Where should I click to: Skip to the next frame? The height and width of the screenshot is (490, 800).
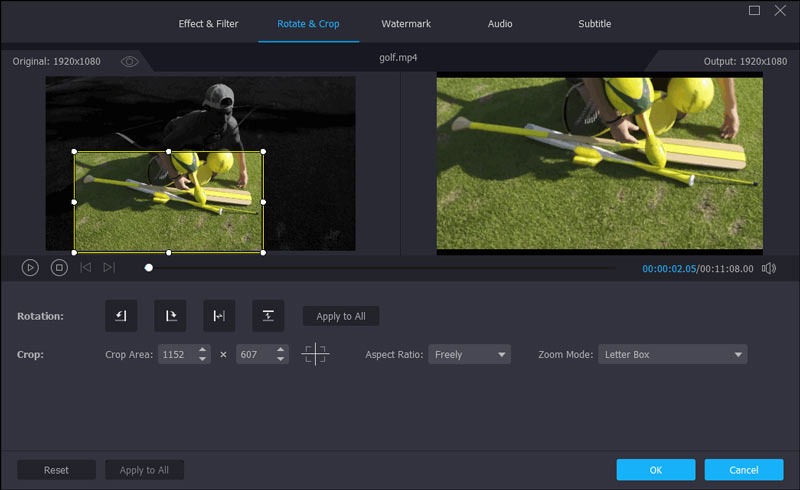tap(109, 267)
